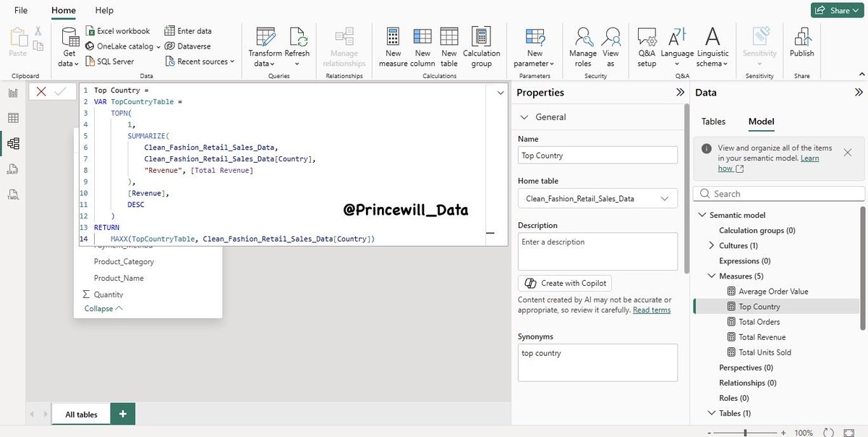
Task: Edit the Synonyms field
Action: pos(597,362)
